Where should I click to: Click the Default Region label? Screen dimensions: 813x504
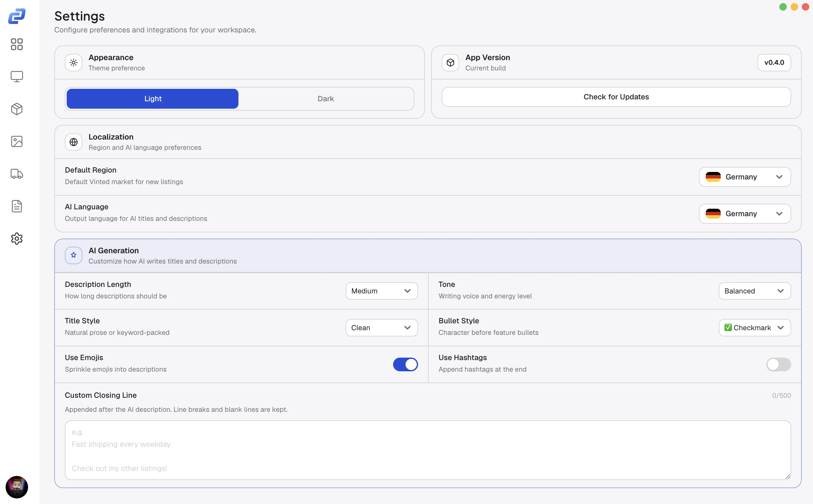90,170
